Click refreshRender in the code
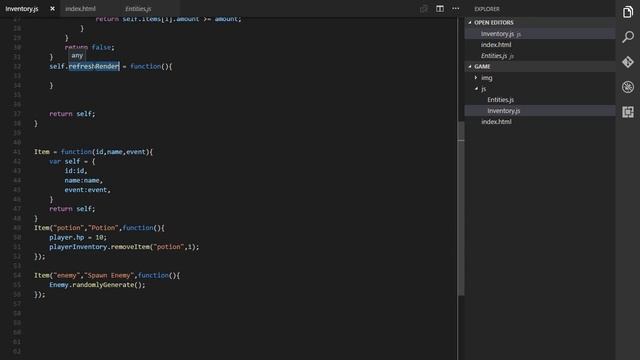 [94, 66]
